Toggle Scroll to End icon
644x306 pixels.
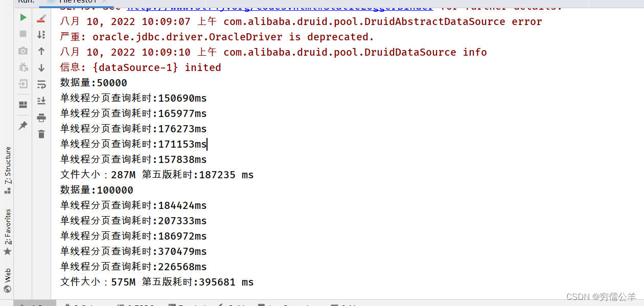[41, 101]
